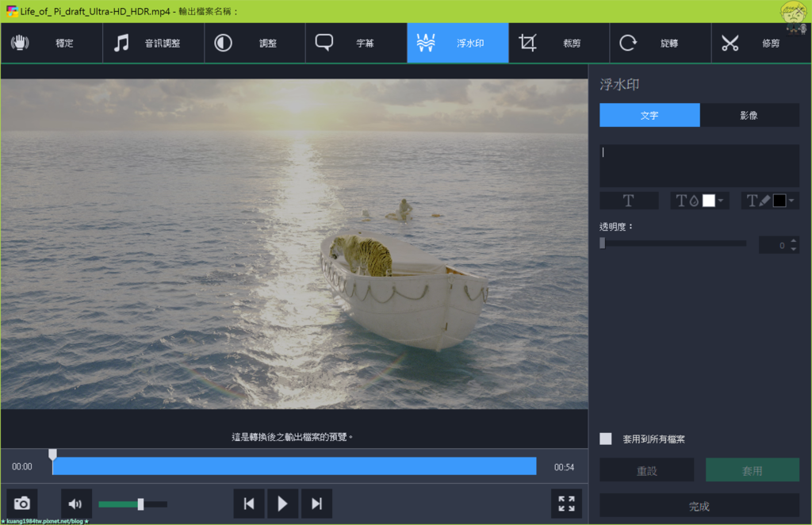Decrease transparency value with down arrow
This screenshot has width=812, height=525.
[x=793, y=249]
